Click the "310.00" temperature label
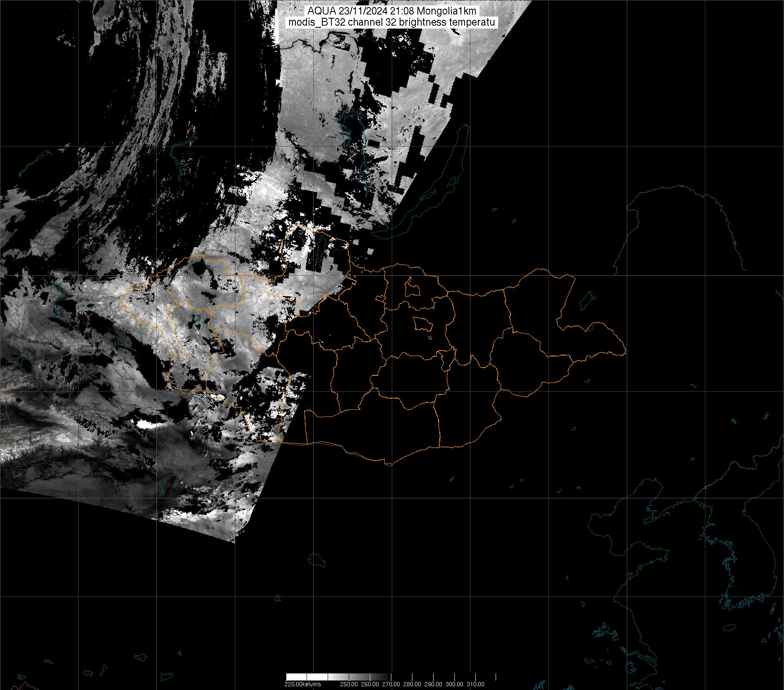 pyautogui.click(x=476, y=684)
